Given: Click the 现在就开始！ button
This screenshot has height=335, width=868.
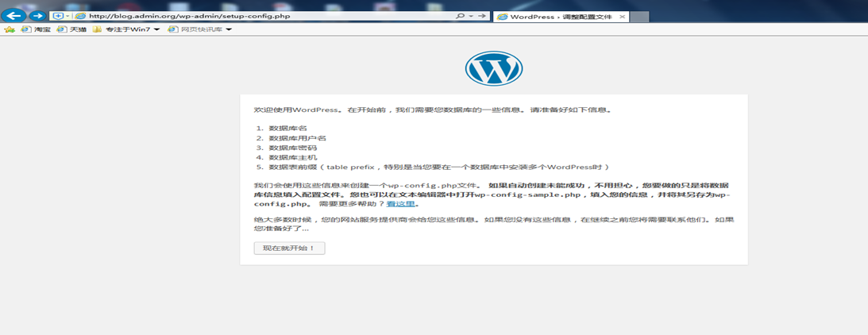Looking at the screenshot, I should 290,248.
